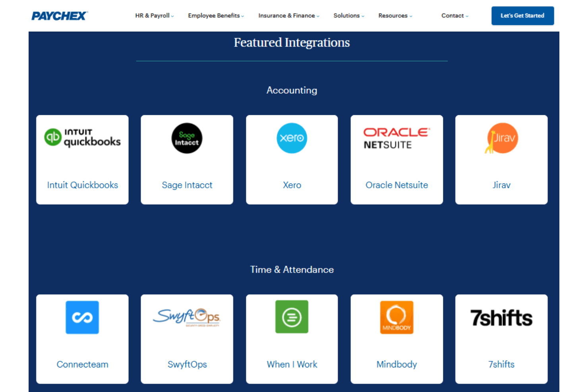Click the Jirav orange giraffe logo

point(501,138)
